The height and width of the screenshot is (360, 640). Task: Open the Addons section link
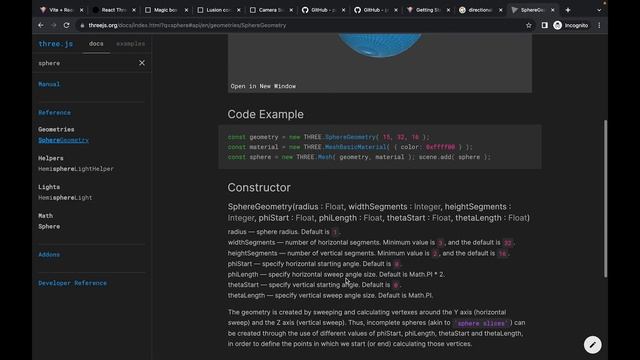[x=49, y=254]
